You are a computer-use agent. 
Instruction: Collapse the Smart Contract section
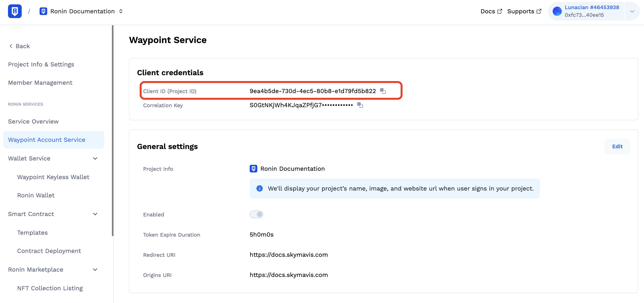pos(95,214)
